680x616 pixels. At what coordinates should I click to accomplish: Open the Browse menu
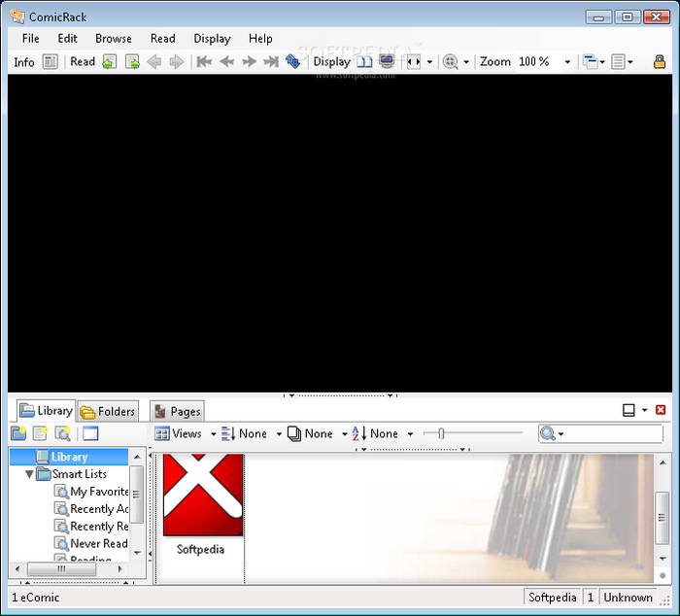(114, 39)
